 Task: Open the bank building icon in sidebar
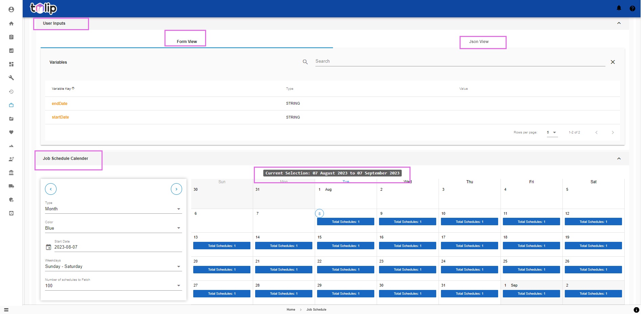point(11,172)
